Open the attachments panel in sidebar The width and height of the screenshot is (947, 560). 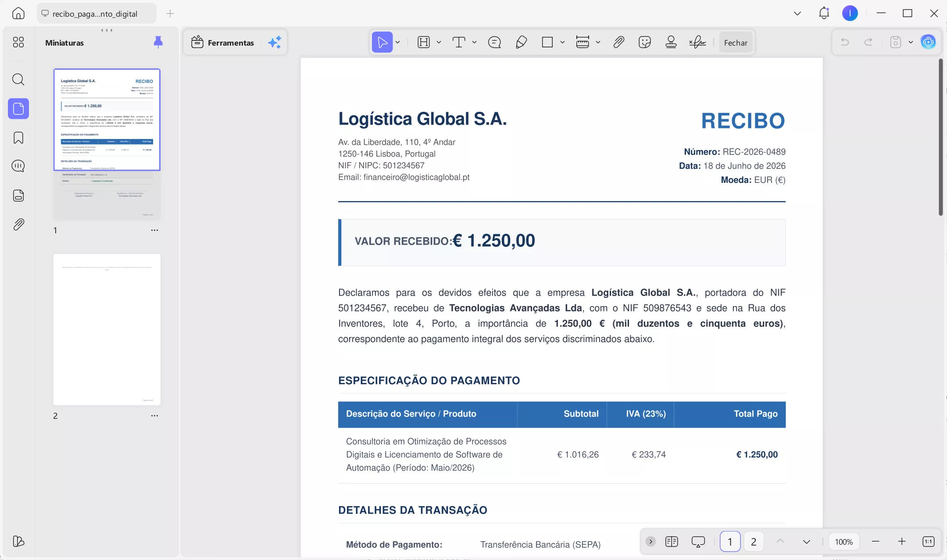(18, 225)
